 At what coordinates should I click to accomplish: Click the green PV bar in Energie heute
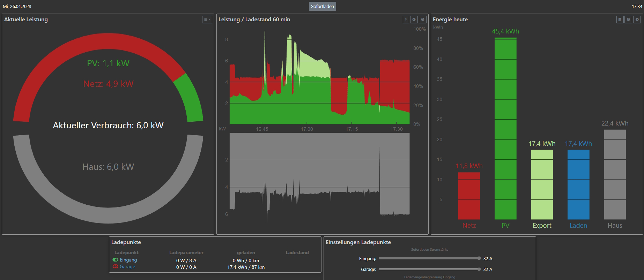pos(505,129)
